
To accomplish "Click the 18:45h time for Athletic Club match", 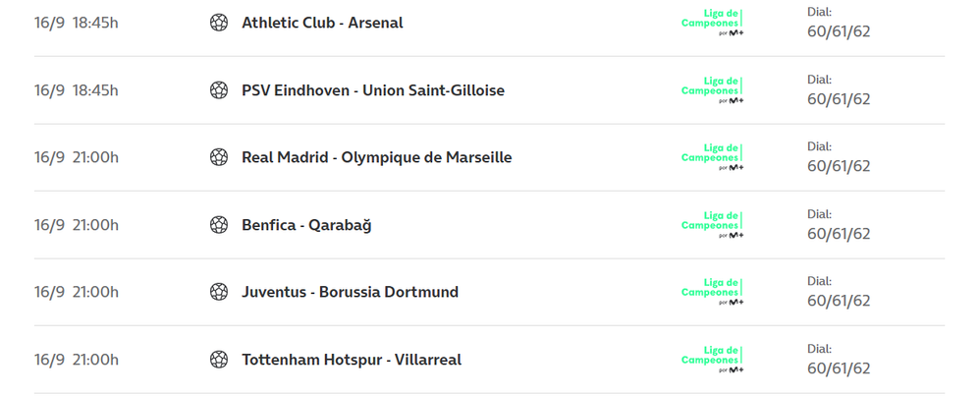I will click(95, 23).
